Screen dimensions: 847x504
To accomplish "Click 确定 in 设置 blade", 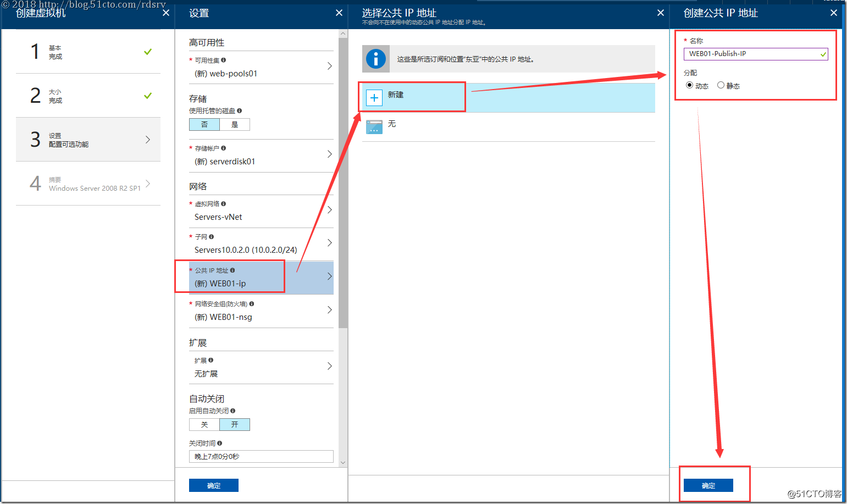I will click(214, 485).
